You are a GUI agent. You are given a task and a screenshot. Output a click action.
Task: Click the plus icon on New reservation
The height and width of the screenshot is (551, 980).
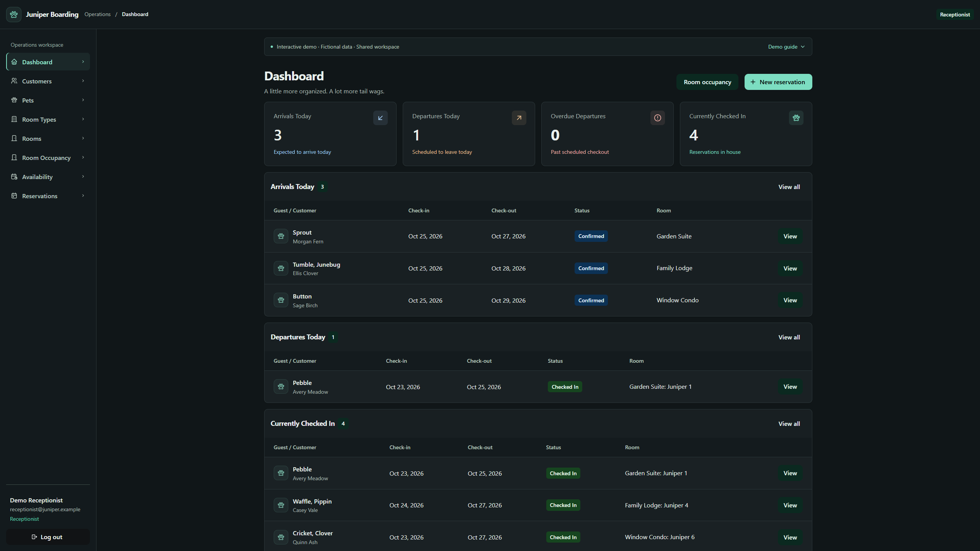tap(753, 82)
